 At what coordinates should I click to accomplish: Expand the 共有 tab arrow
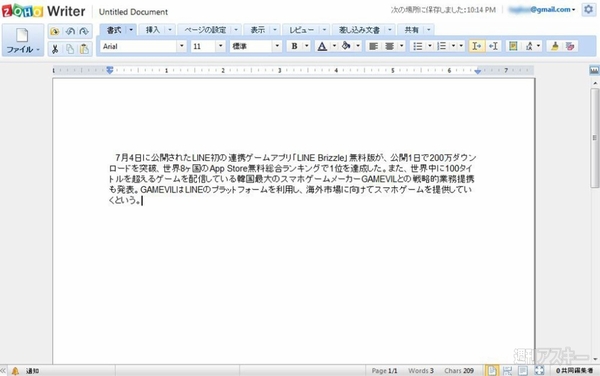click(429, 30)
